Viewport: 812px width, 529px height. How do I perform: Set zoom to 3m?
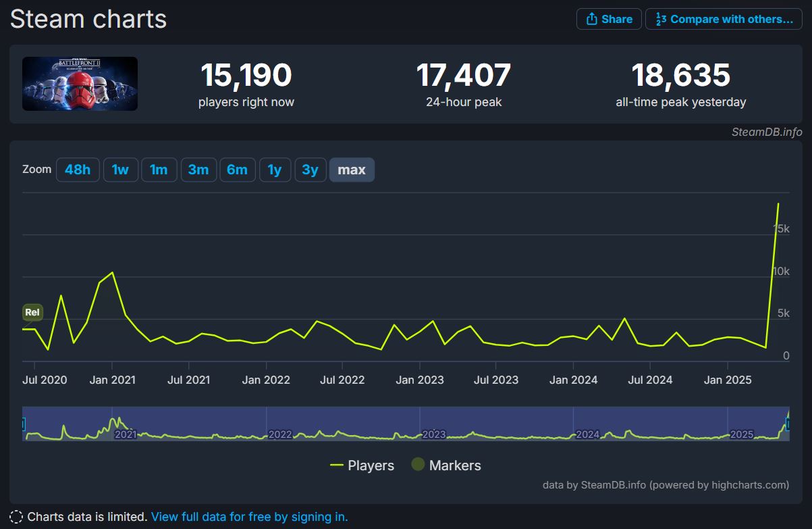click(198, 170)
